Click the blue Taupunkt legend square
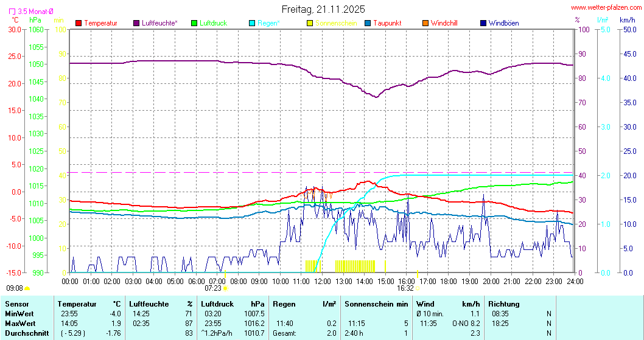This screenshot has height=340, width=644. [368, 23]
